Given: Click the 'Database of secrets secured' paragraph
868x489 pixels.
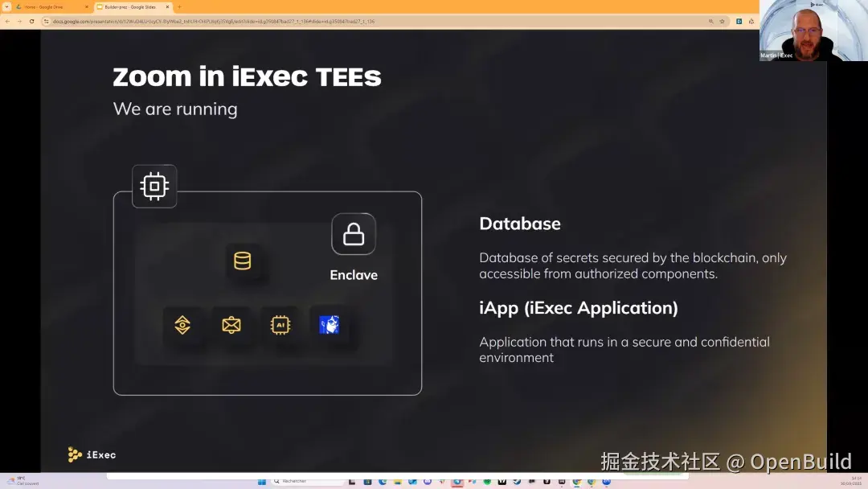Looking at the screenshot, I should (x=633, y=266).
